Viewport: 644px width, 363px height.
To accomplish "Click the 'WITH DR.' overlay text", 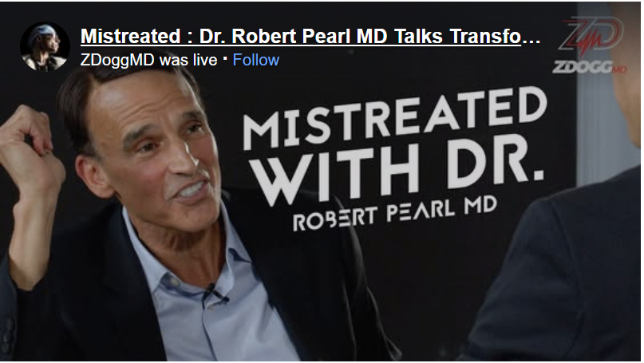I will (x=397, y=174).
